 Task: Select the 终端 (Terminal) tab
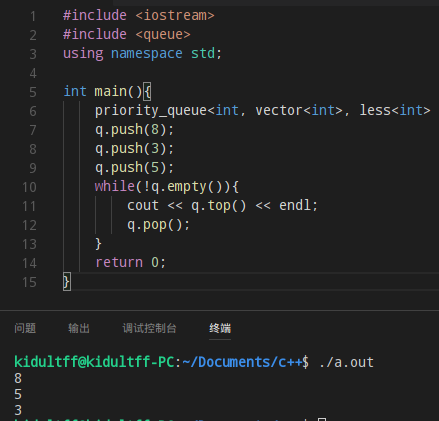220,328
